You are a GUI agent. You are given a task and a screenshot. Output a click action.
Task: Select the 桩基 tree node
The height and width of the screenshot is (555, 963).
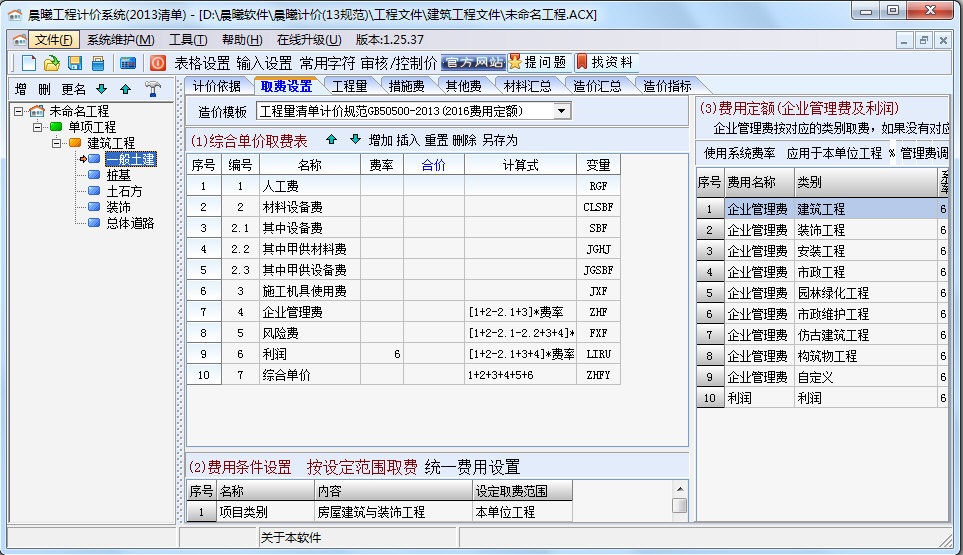[118, 175]
